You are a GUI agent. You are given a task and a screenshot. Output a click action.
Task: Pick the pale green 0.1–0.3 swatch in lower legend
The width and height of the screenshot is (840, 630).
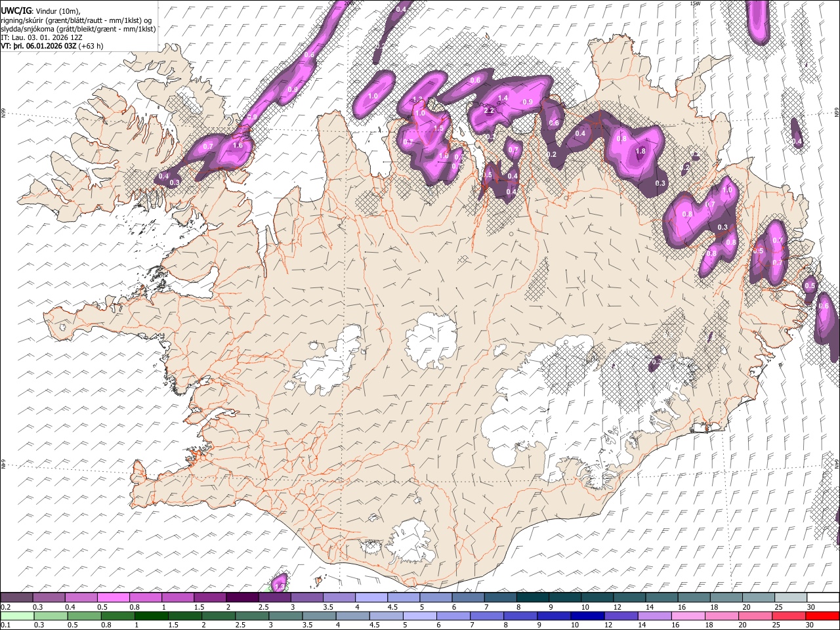pos(17,616)
